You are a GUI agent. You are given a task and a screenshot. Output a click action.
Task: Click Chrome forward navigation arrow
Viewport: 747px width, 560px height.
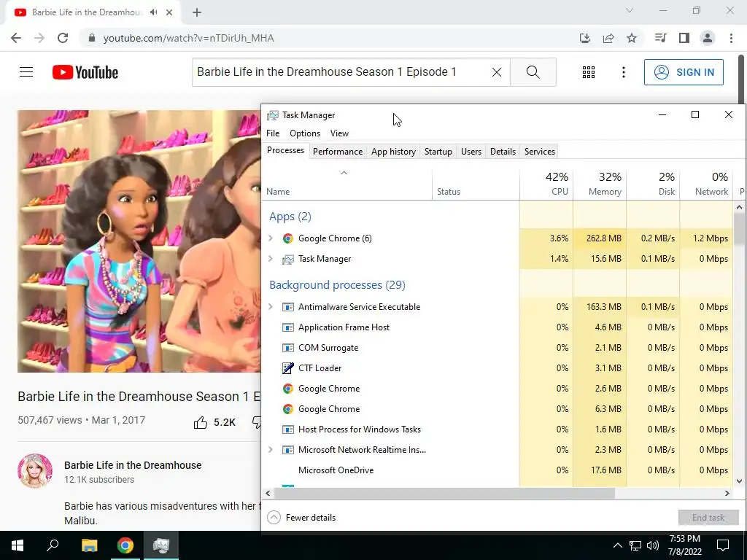pyautogui.click(x=39, y=38)
